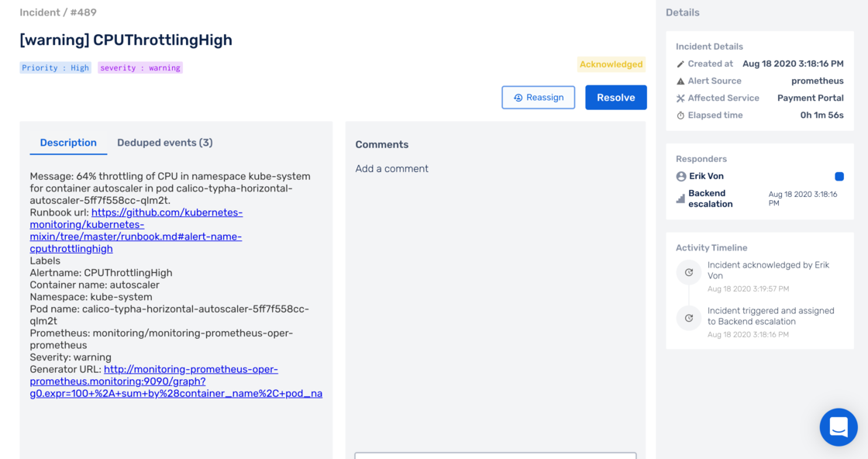The image size is (868, 459).
Task: Click the escalation bars icon beside Backend escalation
Action: (x=680, y=198)
